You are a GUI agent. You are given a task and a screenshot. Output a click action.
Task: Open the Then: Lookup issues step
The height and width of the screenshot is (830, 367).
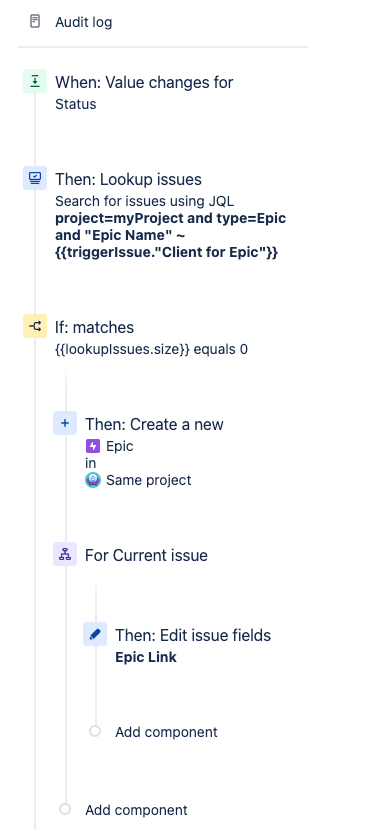pyautogui.click(x=128, y=179)
